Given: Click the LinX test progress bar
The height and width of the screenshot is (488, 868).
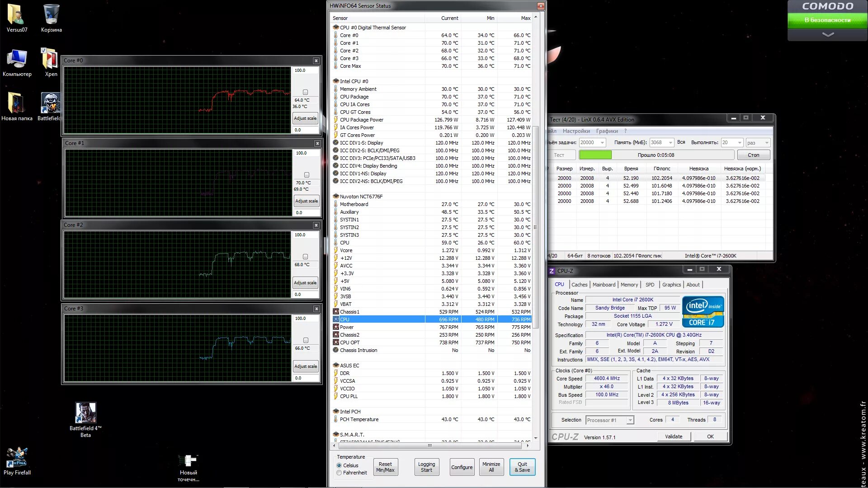Looking at the screenshot, I should 656,155.
